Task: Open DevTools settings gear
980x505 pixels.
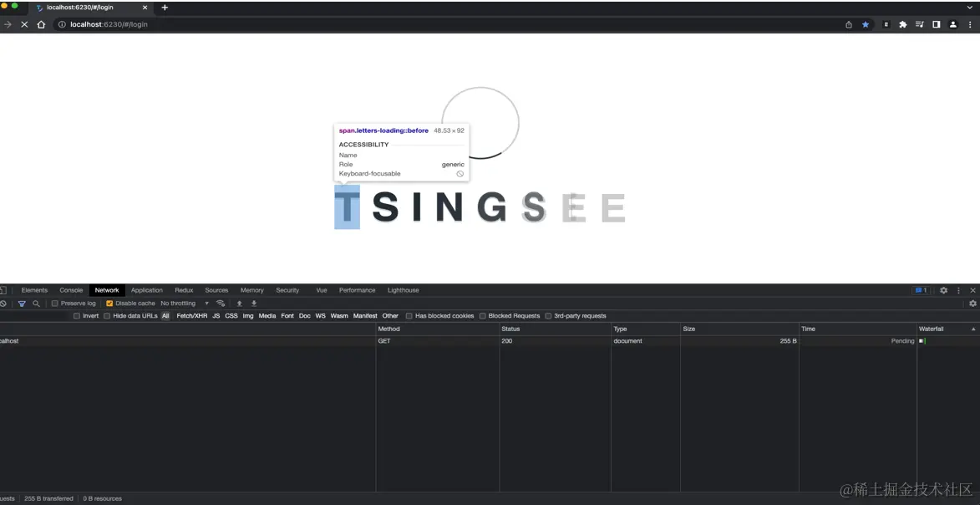Action: pyautogui.click(x=944, y=290)
